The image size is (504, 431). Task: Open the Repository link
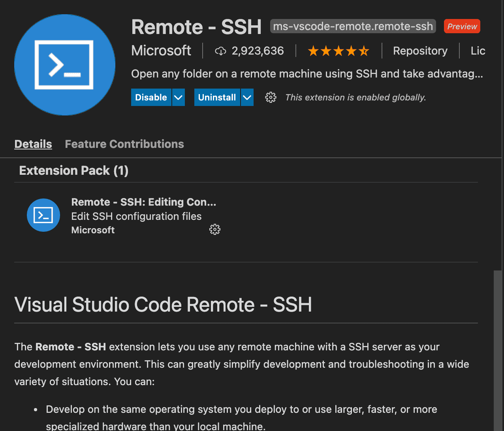(420, 51)
